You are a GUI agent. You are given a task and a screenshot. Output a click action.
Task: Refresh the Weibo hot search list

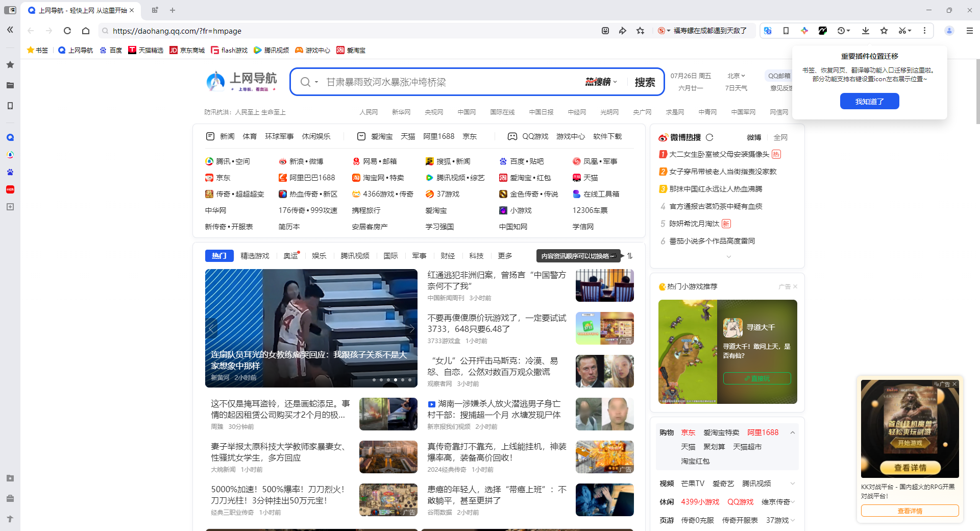click(709, 137)
